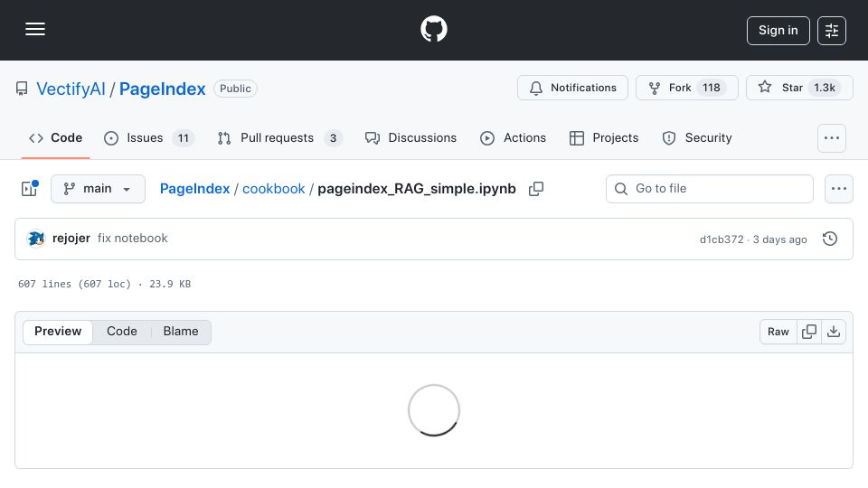Select the Code view
868x488 pixels.
click(122, 332)
